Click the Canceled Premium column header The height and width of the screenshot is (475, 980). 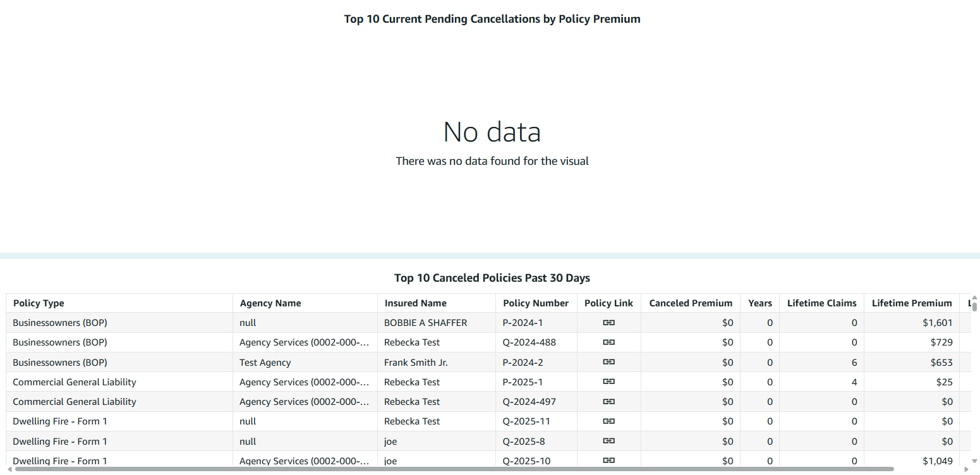coord(691,303)
